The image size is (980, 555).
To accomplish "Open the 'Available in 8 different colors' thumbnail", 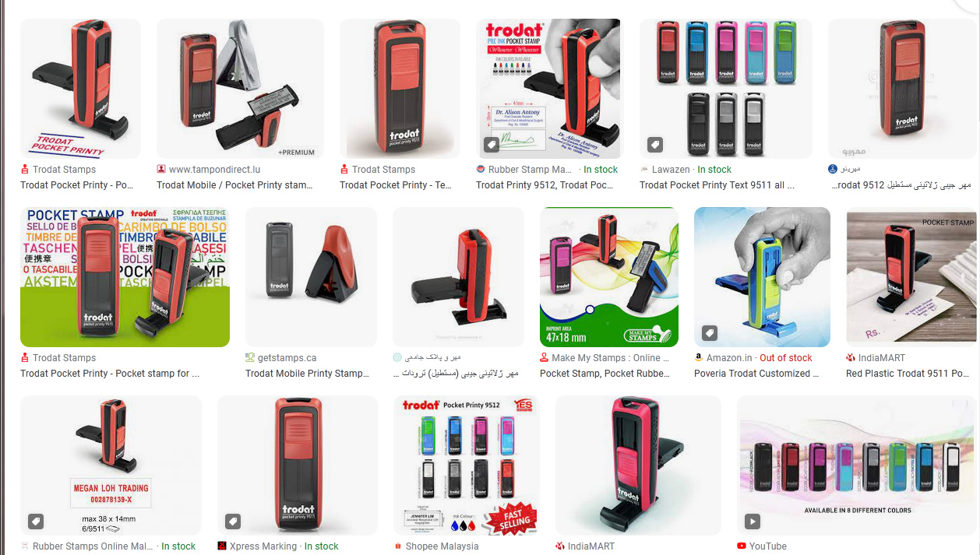I will pyautogui.click(x=857, y=465).
